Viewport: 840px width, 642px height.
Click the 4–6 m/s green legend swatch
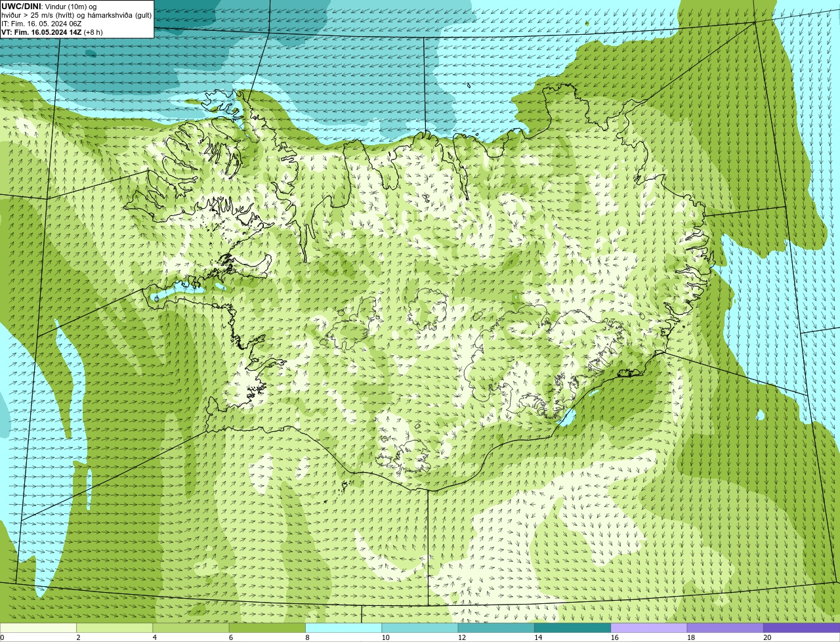[x=191, y=628]
